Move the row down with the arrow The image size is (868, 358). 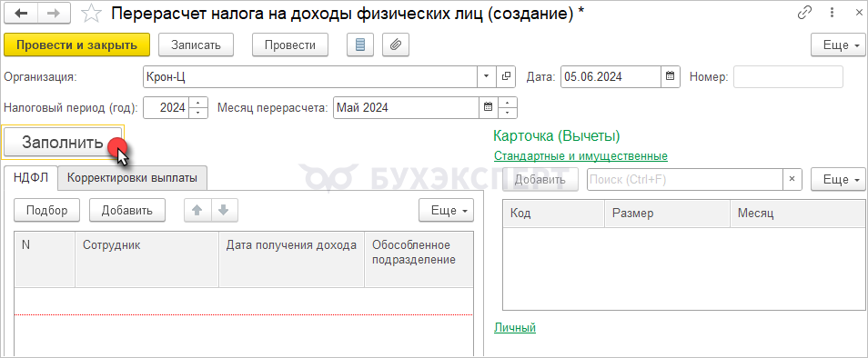click(224, 210)
